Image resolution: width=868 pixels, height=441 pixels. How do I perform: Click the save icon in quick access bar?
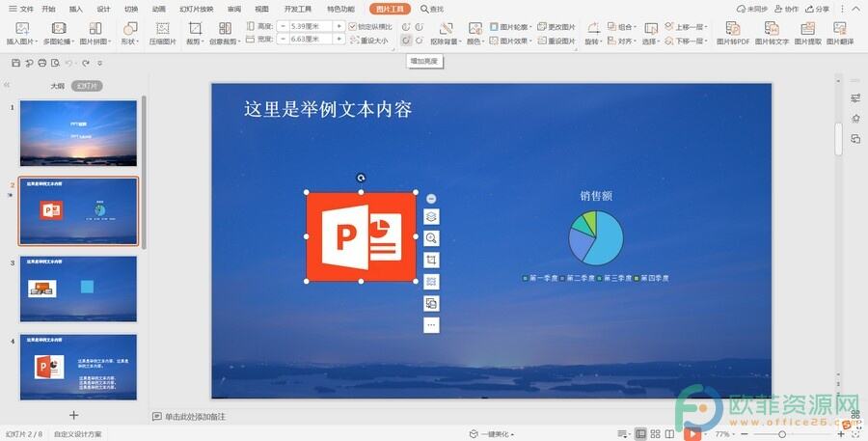tap(16, 63)
